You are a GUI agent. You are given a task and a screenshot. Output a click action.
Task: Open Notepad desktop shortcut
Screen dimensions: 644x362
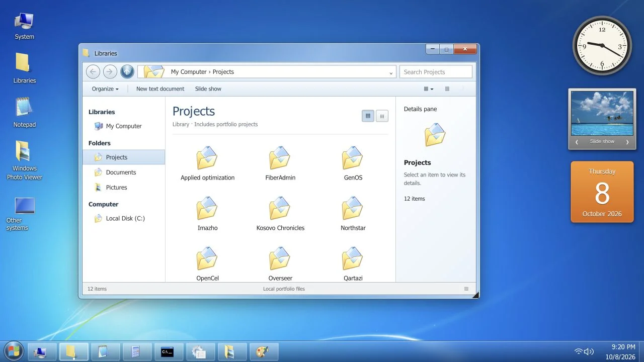(24, 113)
